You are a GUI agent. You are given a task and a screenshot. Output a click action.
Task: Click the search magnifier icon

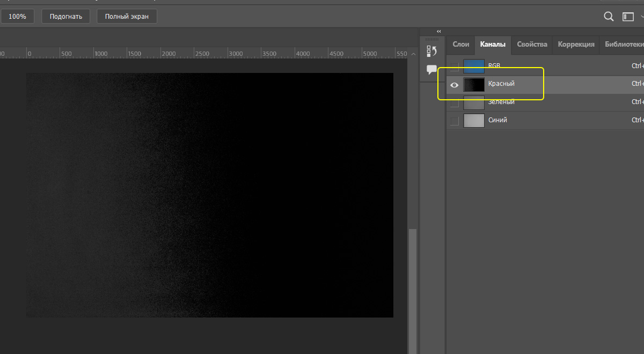(609, 17)
